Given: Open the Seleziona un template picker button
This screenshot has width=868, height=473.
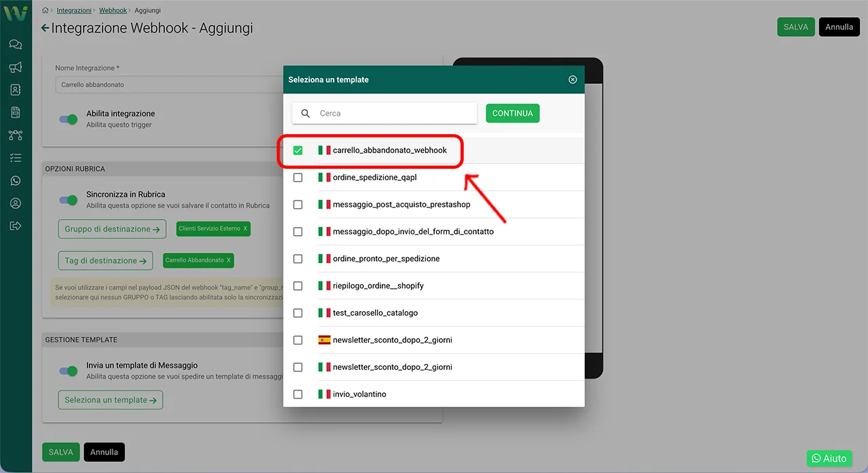Looking at the screenshot, I should (110, 400).
